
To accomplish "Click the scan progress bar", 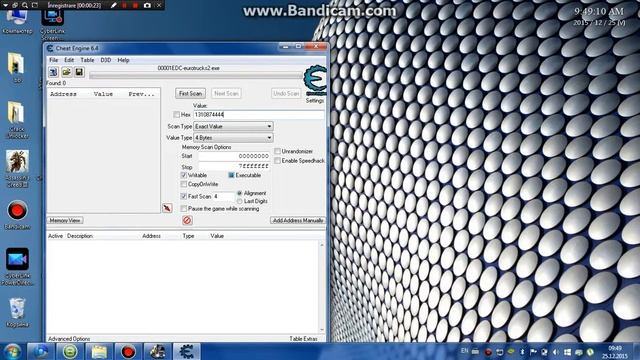I will point(196,76).
